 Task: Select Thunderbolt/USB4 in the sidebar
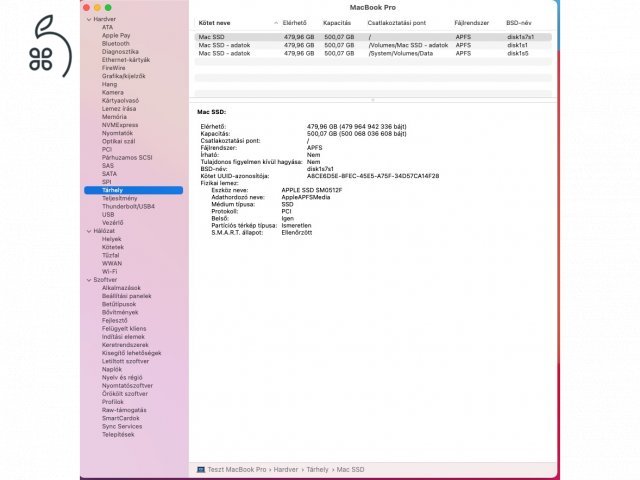[128, 207]
